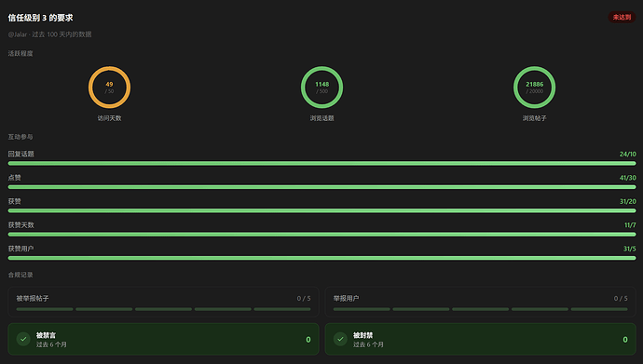Image resolution: width=643 pixels, height=364 pixels.
Task: Click the 被举报帖子 segmented bar
Action: click(x=163, y=309)
